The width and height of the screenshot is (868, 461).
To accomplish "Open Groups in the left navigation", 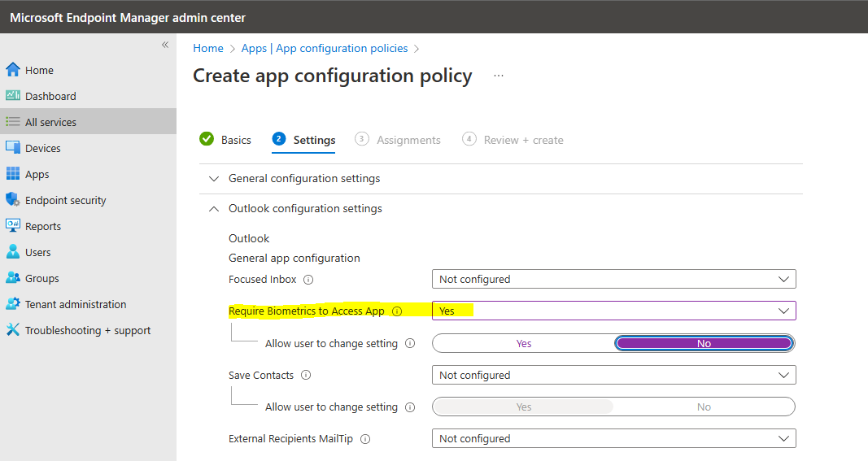I will [x=88, y=278].
